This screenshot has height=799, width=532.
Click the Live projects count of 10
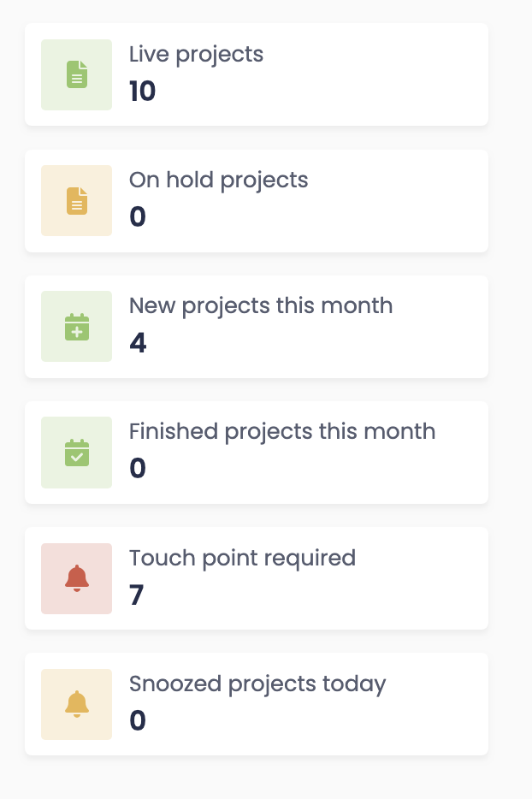142,92
